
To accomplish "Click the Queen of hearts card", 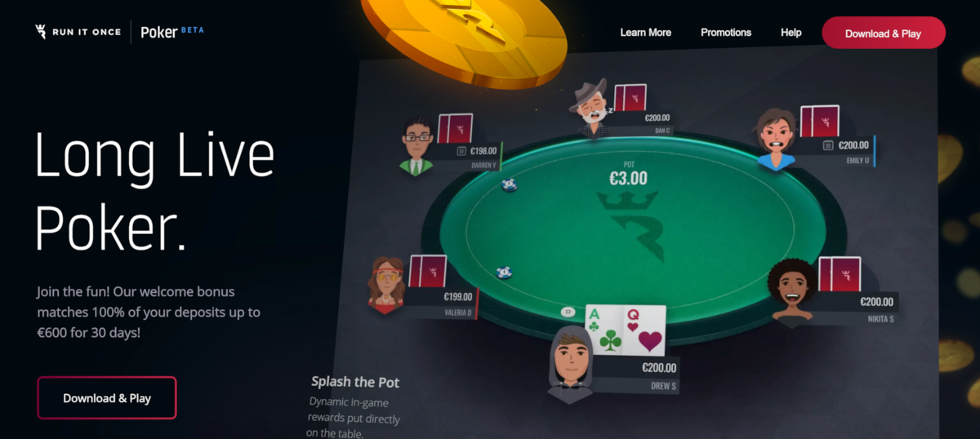I will [x=645, y=330].
